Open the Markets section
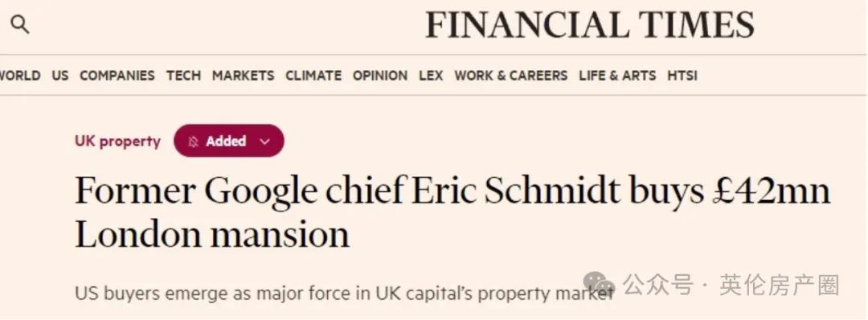 pyautogui.click(x=243, y=76)
